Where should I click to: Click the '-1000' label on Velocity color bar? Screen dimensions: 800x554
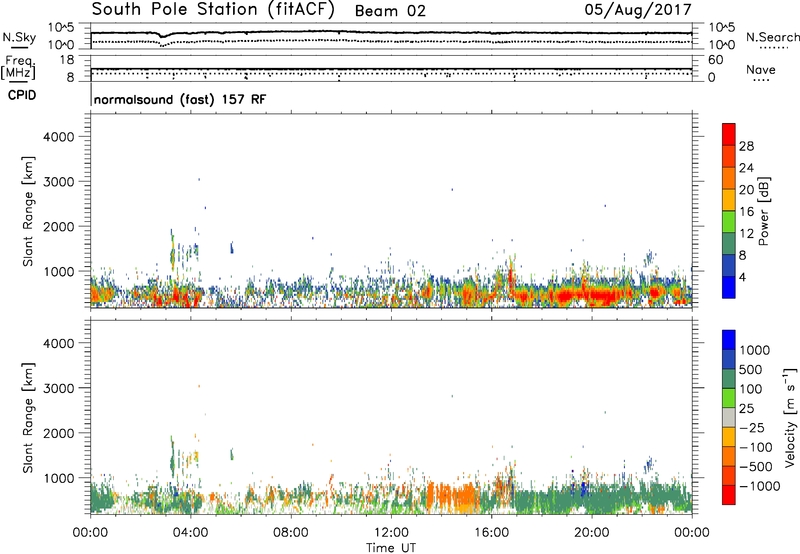pyautogui.click(x=759, y=486)
